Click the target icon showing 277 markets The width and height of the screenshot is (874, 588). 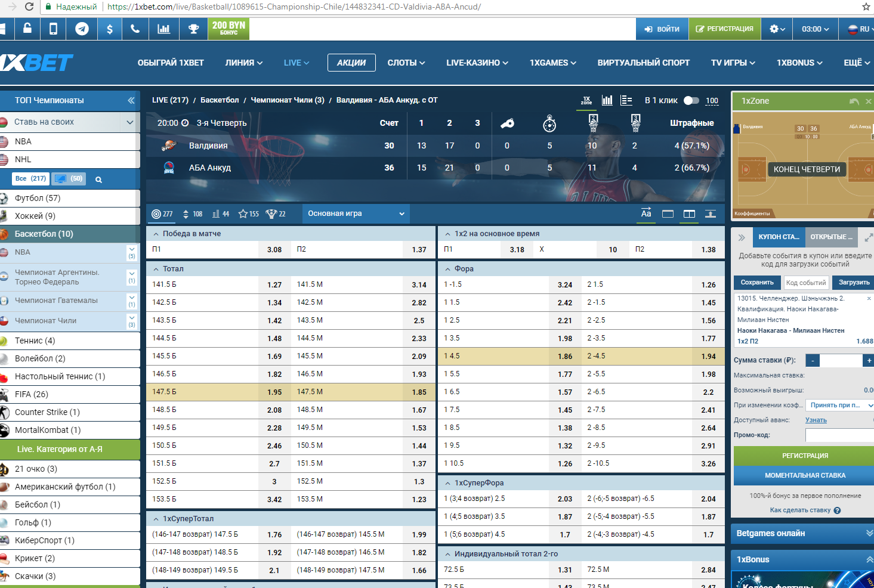[x=162, y=213]
